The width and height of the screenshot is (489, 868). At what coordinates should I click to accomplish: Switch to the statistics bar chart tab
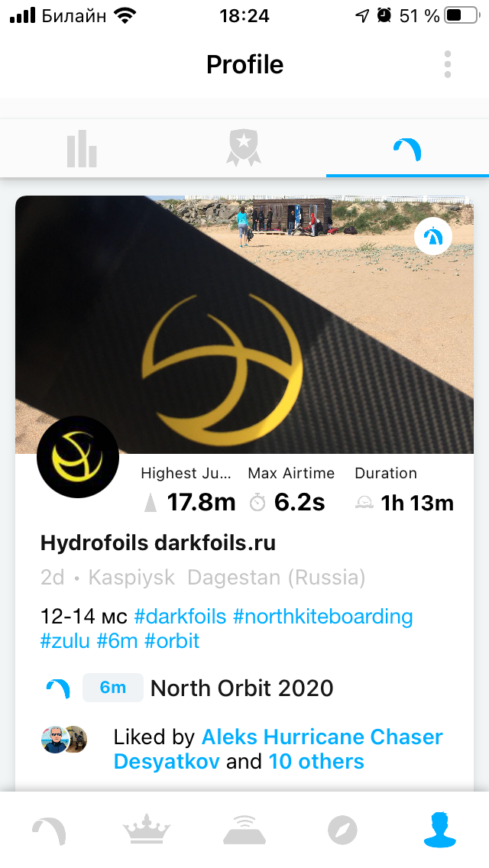click(x=82, y=148)
